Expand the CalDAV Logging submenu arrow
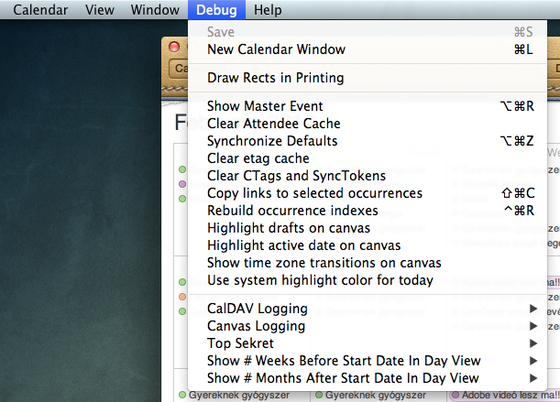Screen dimensions: 560x402 coord(533,308)
